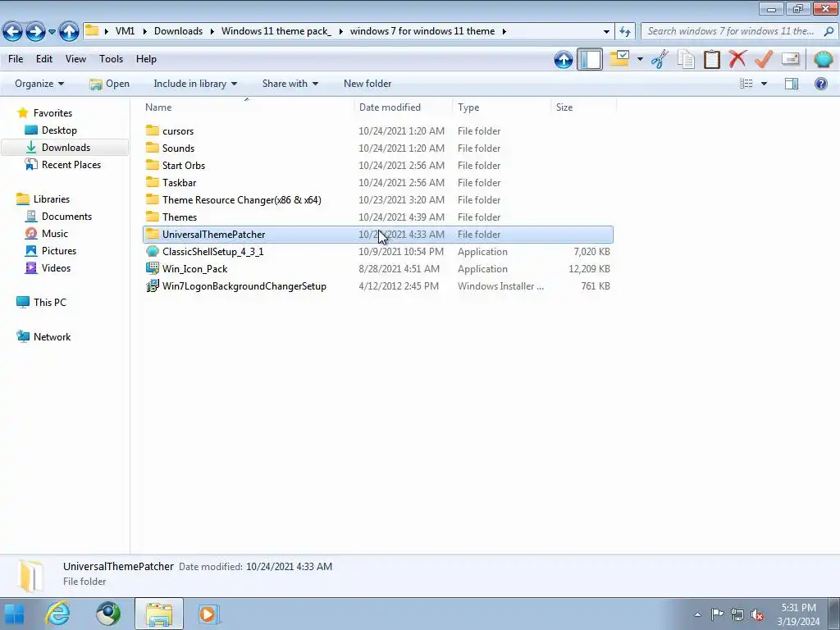Select Desktop under Favorites
Image resolution: width=840 pixels, height=630 pixels.
pos(59,130)
